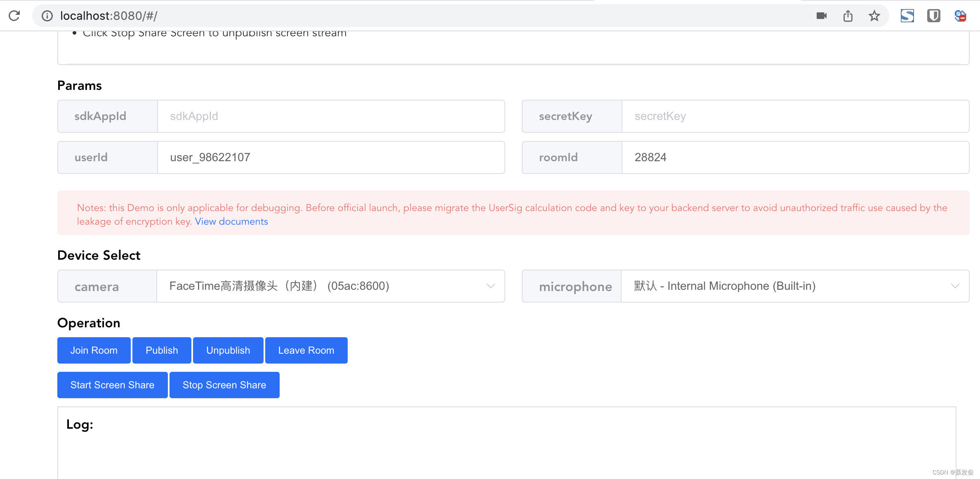Click the browser reload icon
The height and width of the screenshot is (479, 980).
pyautogui.click(x=14, y=16)
